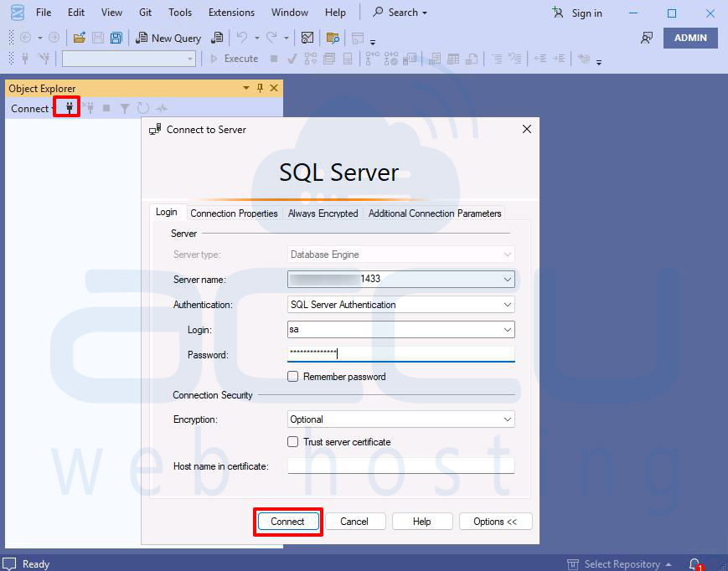Click the Connect button
Viewport: 728px width, 571px height.
tap(287, 521)
